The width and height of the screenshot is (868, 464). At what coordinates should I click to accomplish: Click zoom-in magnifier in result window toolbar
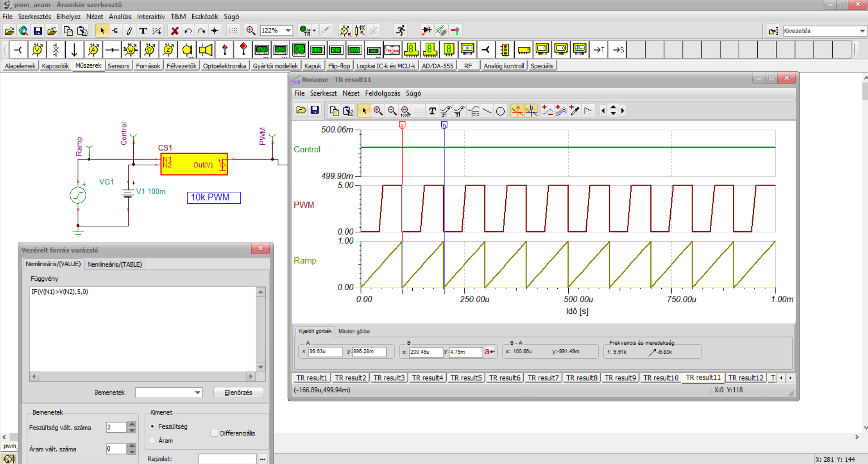[x=378, y=111]
